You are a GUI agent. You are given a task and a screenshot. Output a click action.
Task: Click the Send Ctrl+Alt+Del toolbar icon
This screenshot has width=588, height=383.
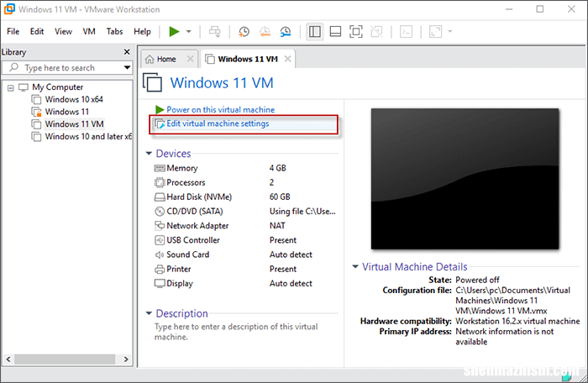point(215,32)
